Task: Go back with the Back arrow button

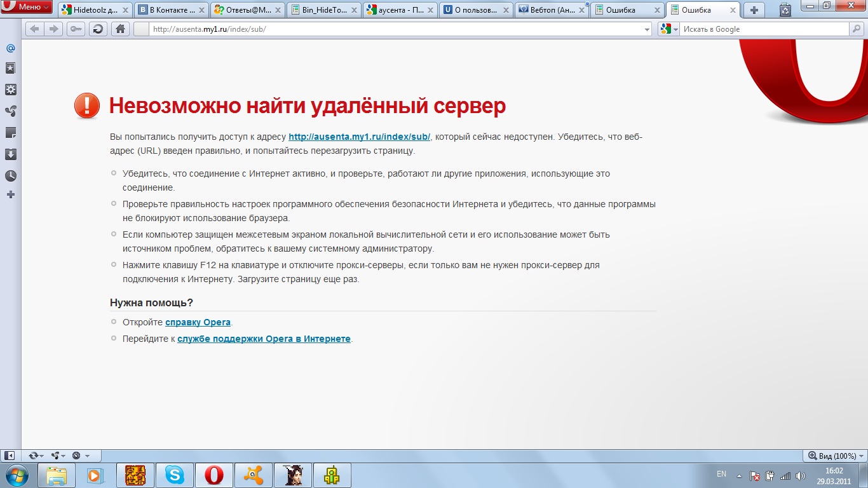Action: click(34, 29)
